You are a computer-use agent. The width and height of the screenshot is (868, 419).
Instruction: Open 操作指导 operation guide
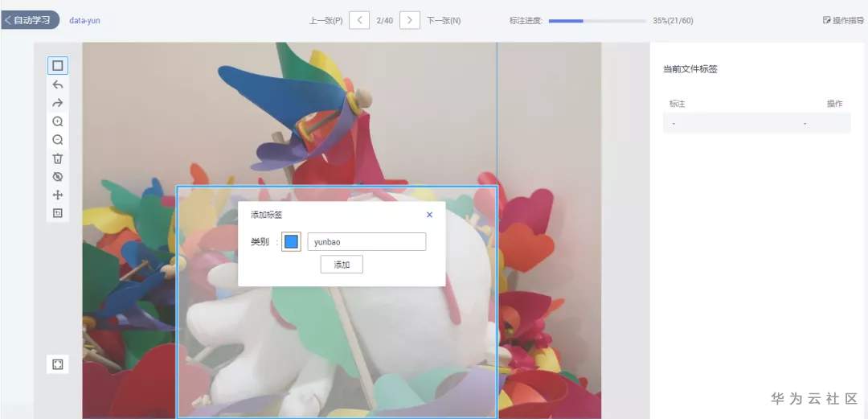844,20
